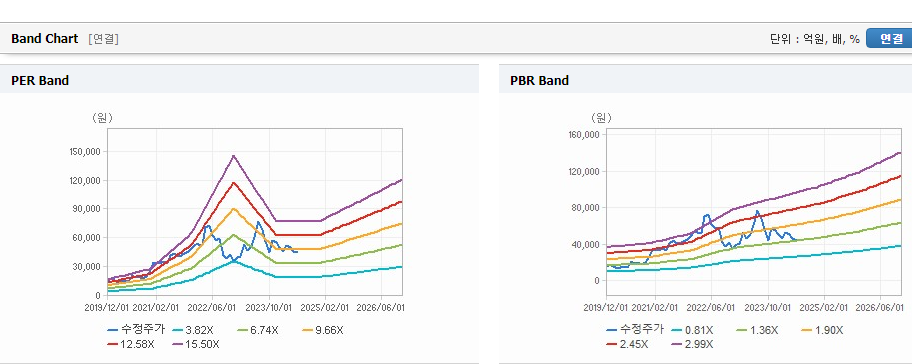
Task: Click the 2021/02/01 date in PBR chart
Action: click(656, 307)
